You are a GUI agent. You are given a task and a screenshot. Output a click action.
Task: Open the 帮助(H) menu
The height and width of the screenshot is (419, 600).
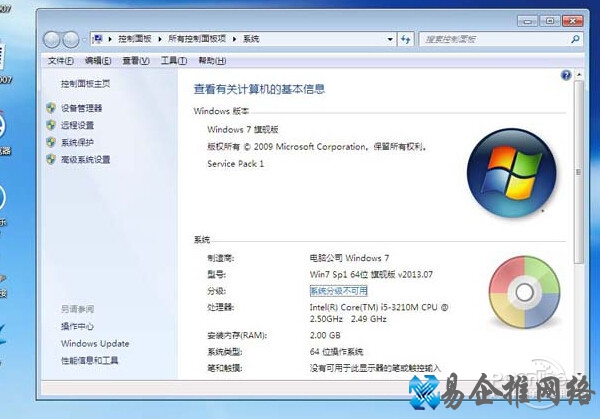[212, 61]
